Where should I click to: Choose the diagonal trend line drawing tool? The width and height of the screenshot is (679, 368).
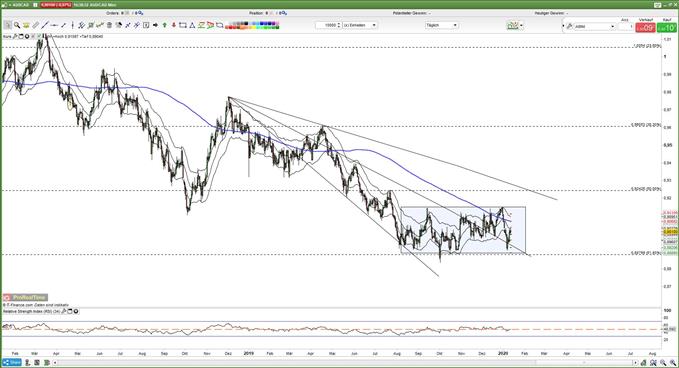click(x=45, y=25)
